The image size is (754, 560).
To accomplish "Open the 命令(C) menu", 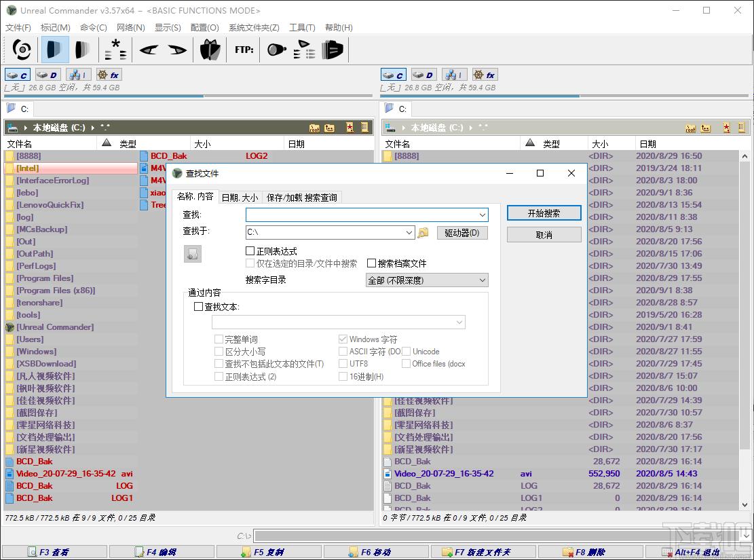I will pyautogui.click(x=94, y=28).
